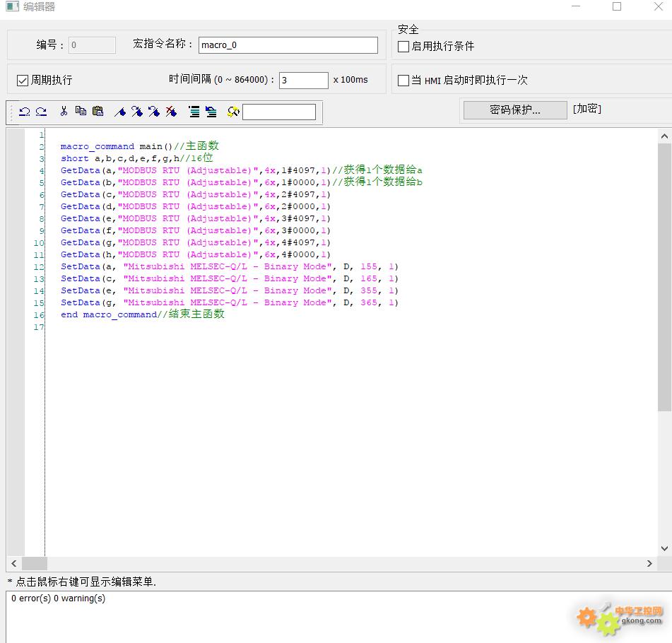Click the Paste clipboard icon
Viewport: 672px width, 643px height.
(x=98, y=111)
